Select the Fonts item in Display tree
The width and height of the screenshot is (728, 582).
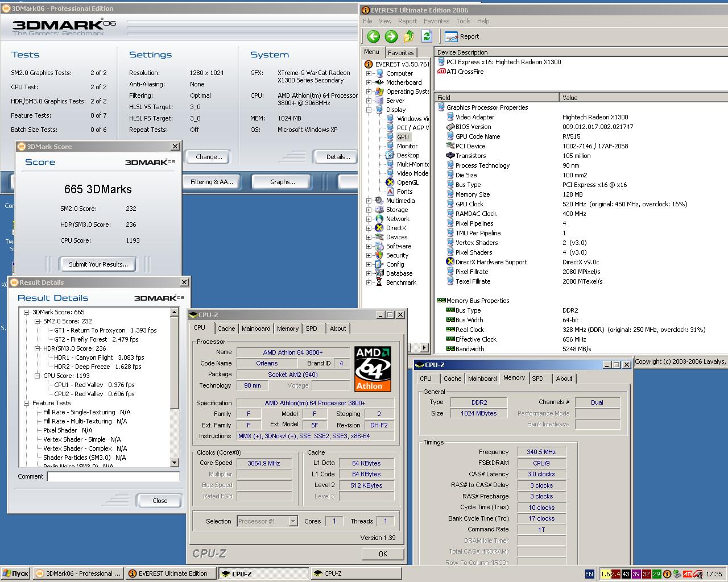click(404, 192)
